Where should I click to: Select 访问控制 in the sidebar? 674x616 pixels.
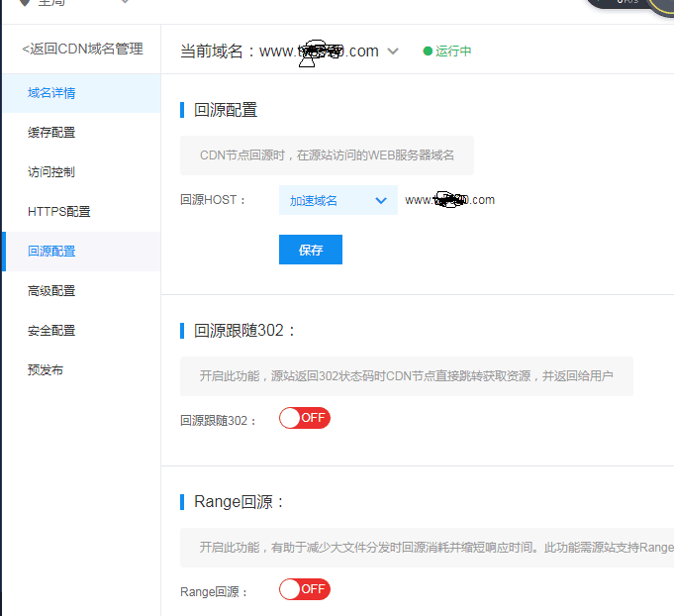(x=82, y=172)
